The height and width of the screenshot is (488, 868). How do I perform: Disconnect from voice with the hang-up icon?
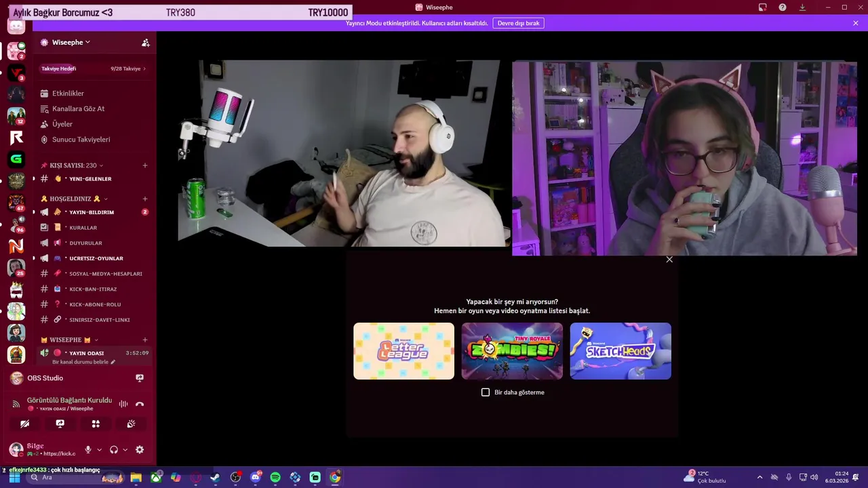pyautogui.click(x=140, y=404)
